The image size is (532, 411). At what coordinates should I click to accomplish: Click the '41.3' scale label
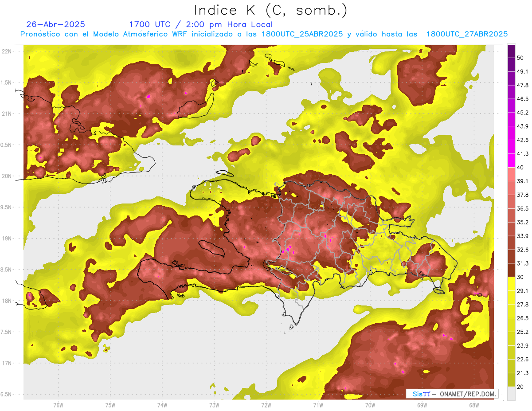pos(523,154)
